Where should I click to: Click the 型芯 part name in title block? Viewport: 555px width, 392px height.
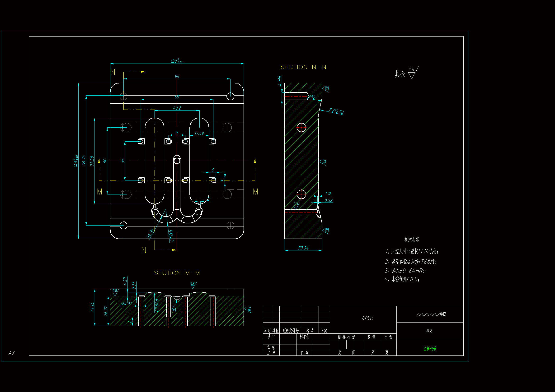(429, 331)
